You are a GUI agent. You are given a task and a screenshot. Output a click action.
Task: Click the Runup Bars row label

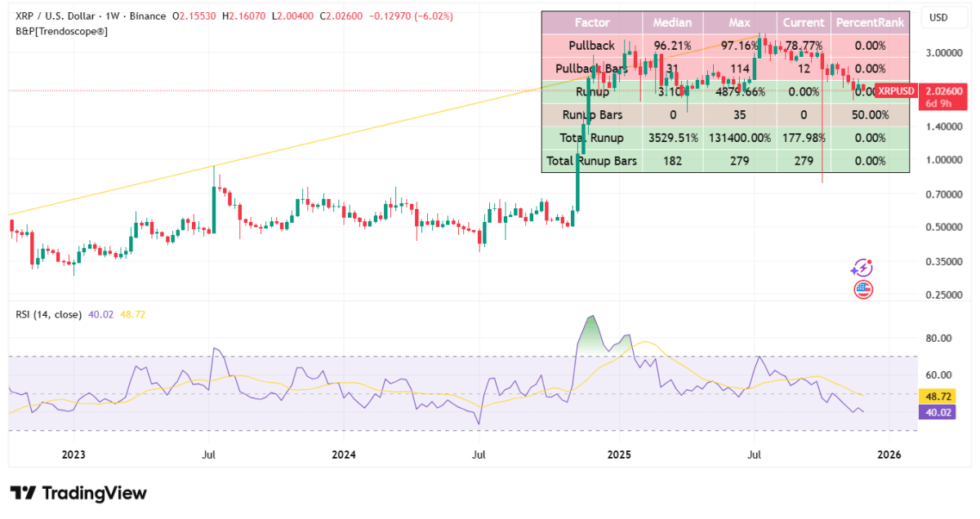[591, 115]
